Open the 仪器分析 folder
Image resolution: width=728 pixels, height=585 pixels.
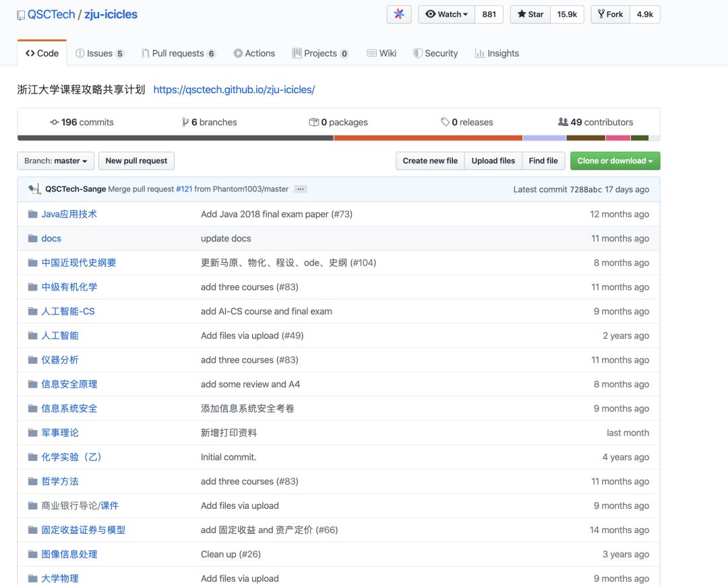60,360
